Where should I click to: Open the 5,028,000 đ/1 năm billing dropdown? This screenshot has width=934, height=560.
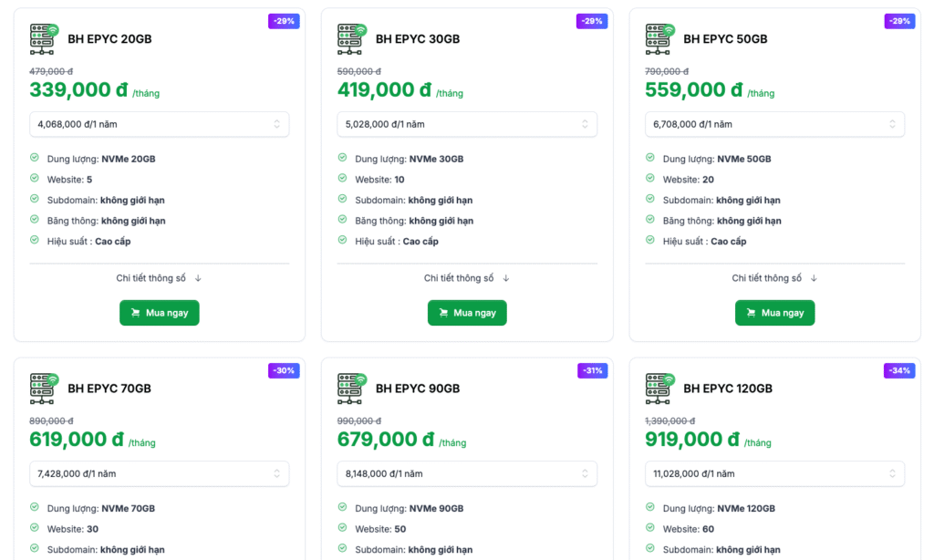pos(467,124)
